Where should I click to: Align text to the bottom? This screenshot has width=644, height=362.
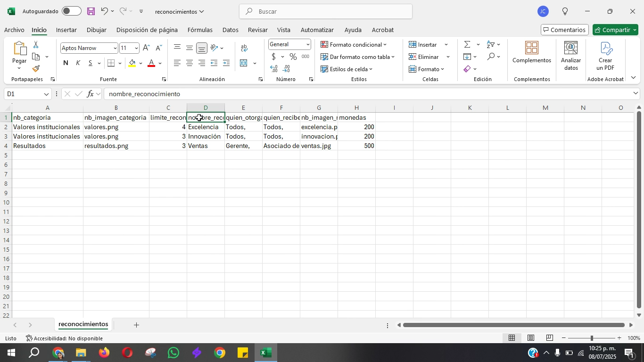click(x=202, y=48)
